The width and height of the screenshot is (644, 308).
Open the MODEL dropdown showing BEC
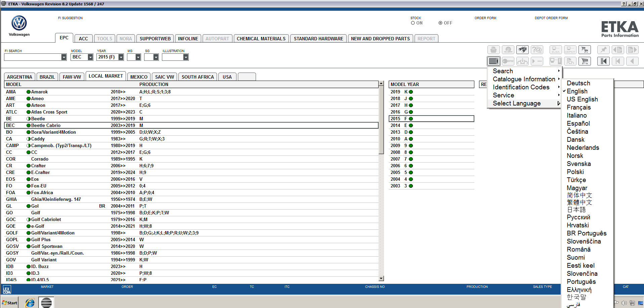(90, 57)
